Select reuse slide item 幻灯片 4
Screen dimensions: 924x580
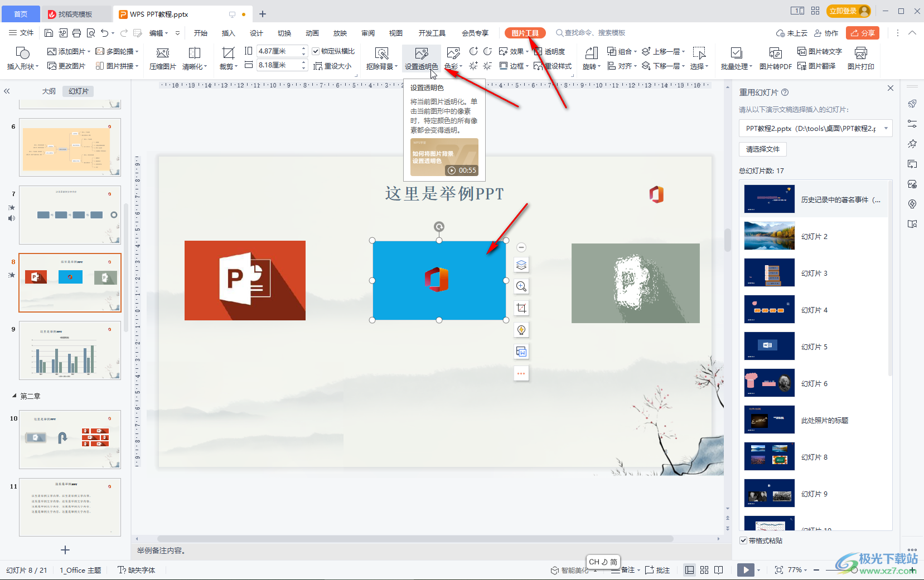pyautogui.click(x=815, y=310)
